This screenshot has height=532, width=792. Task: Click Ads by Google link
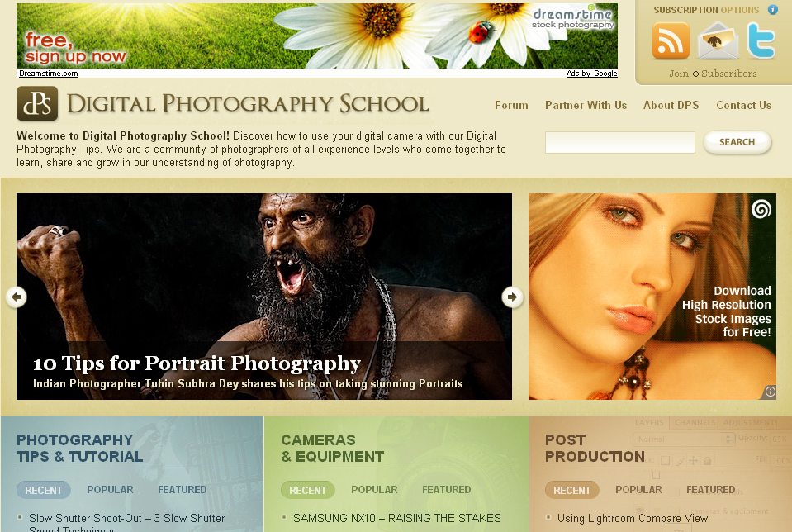pos(591,74)
